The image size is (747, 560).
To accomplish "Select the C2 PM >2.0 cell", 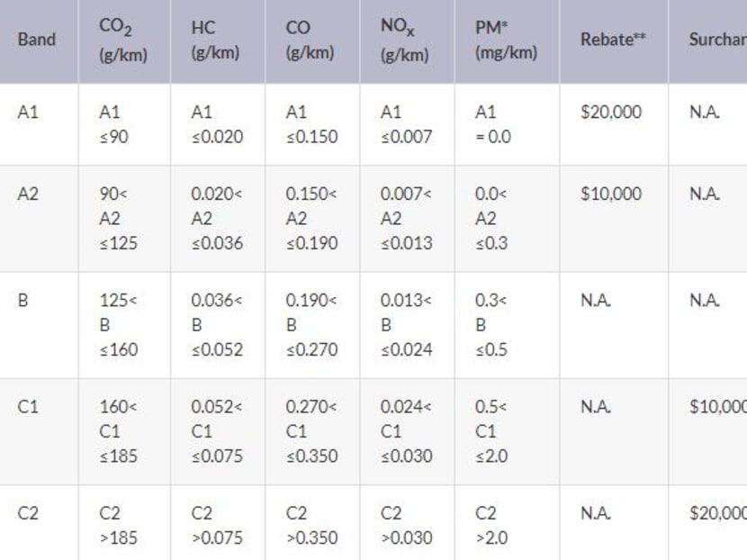I will click(x=491, y=526).
